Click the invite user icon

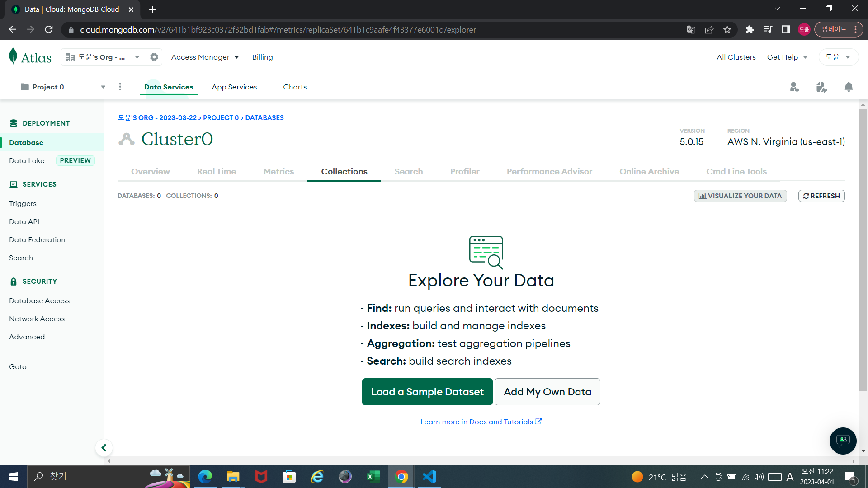tap(794, 87)
